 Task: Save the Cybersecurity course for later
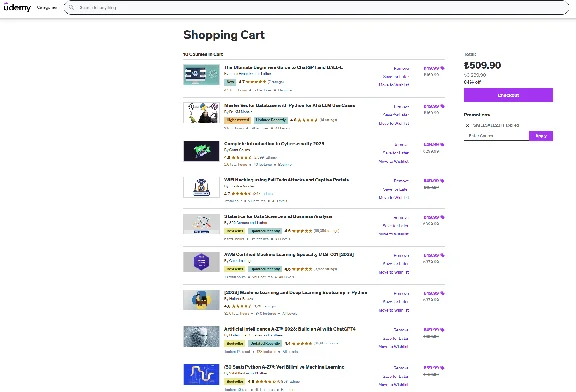click(396, 152)
